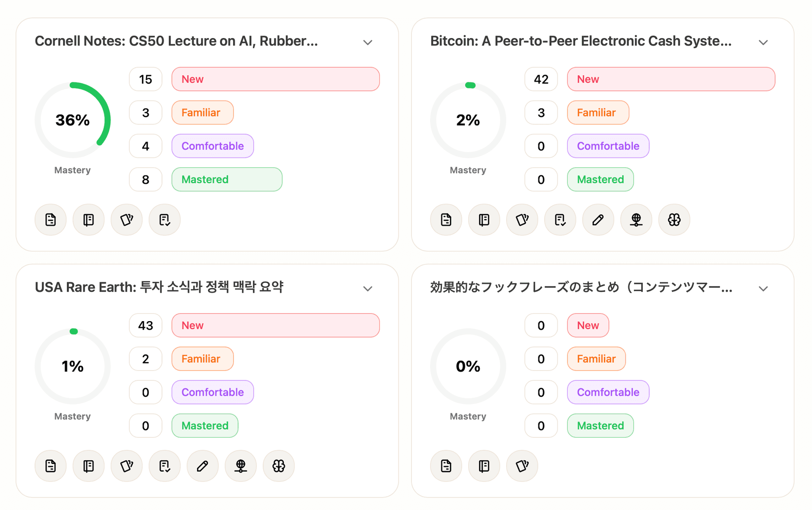Select the flashcards icon on Cornell Notes card
This screenshot has height=510, width=812.
[x=126, y=220]
